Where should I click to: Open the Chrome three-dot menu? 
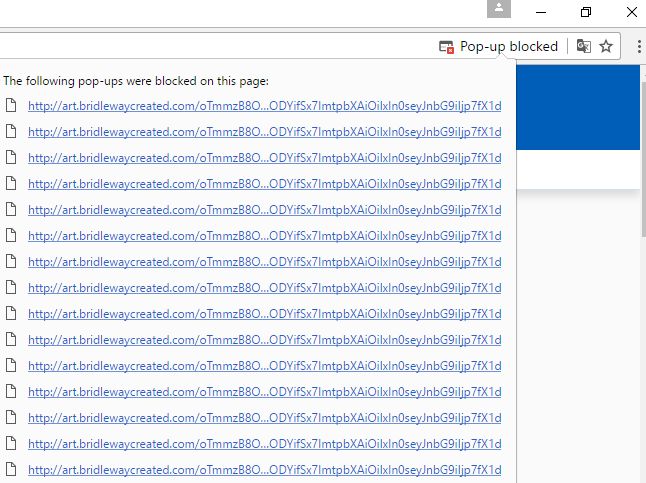click(639, 46)
